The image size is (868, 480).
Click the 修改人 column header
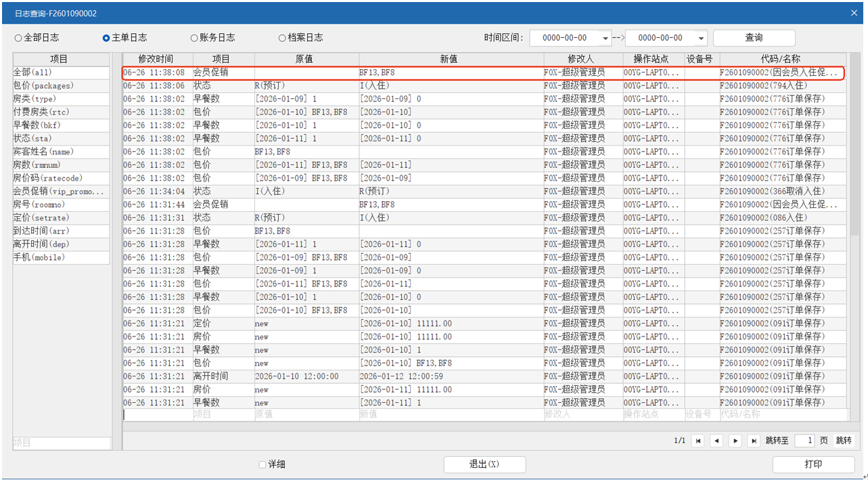pyautogui.click(x=583, y=60)
